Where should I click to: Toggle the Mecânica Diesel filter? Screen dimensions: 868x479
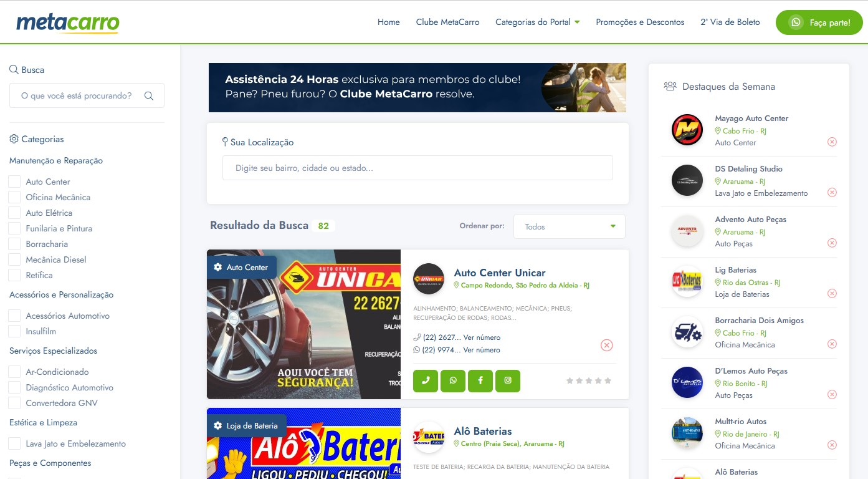click(14, 259)
